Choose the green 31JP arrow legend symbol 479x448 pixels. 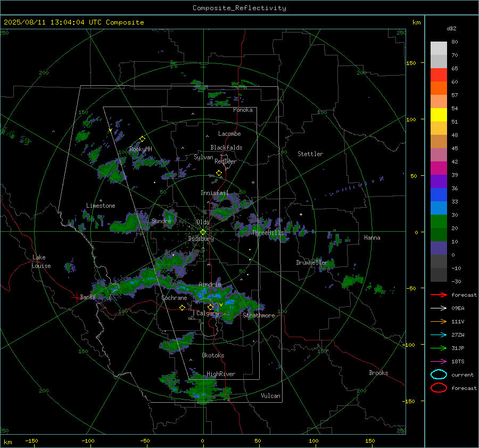(x=439, y=348)
